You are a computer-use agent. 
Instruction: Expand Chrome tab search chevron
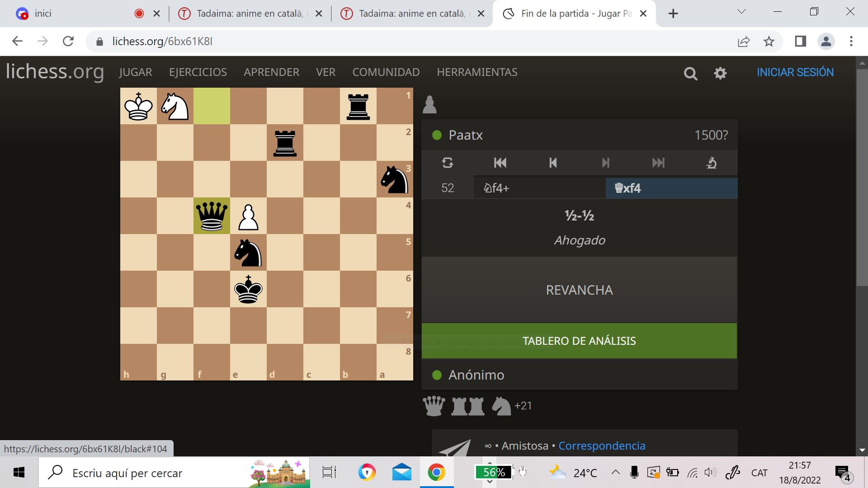pos(741,12)
